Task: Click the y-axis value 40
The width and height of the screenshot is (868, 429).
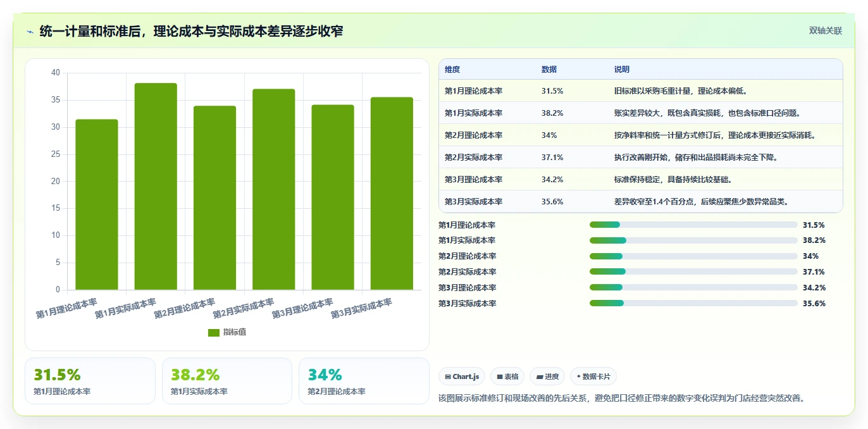Action: click(x=56, y=73)
